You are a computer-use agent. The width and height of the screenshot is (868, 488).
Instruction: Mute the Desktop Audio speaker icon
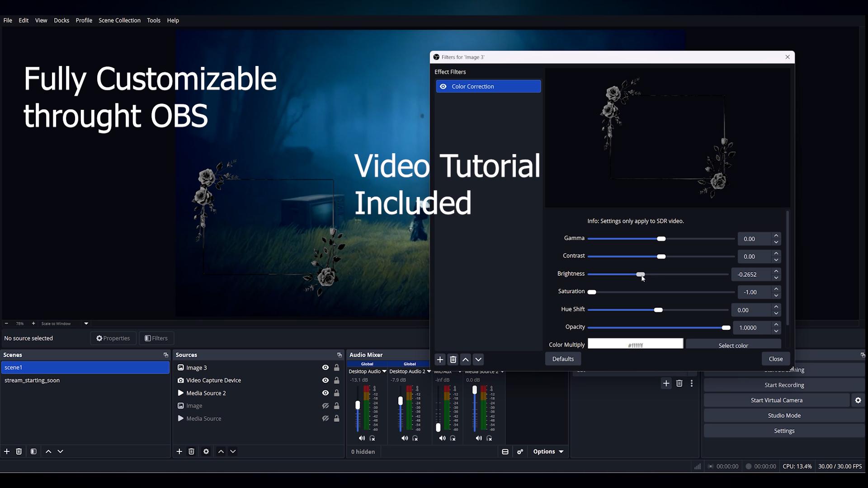[362, 438]
